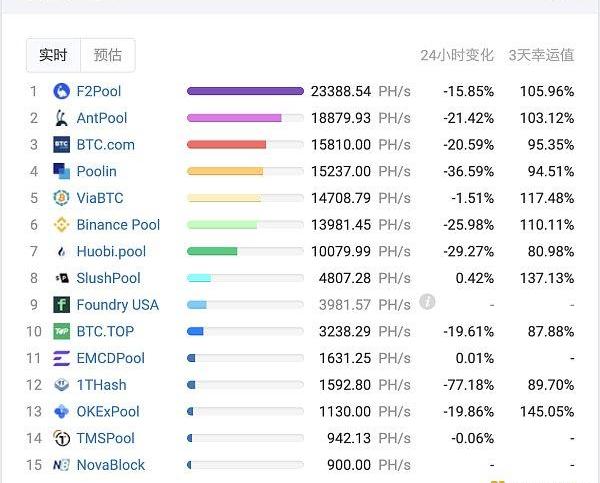The height and width of the screenshot is (483, 600).
Task: Click the Foundry USA logo icon
Action: 61,304
